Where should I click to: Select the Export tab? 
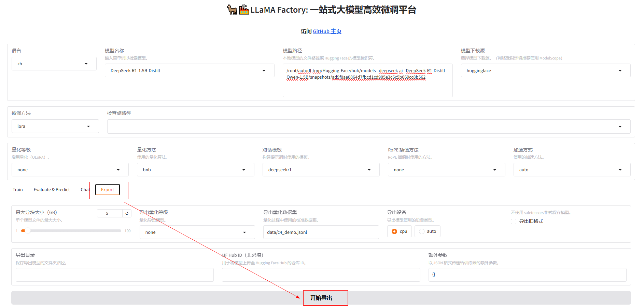pos(108,189)
